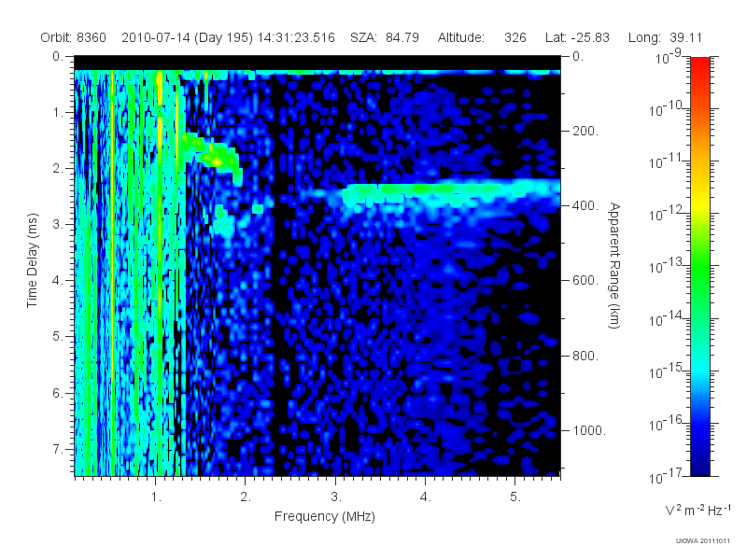Click the Orbit: 8360 header label

coord(73,37)
